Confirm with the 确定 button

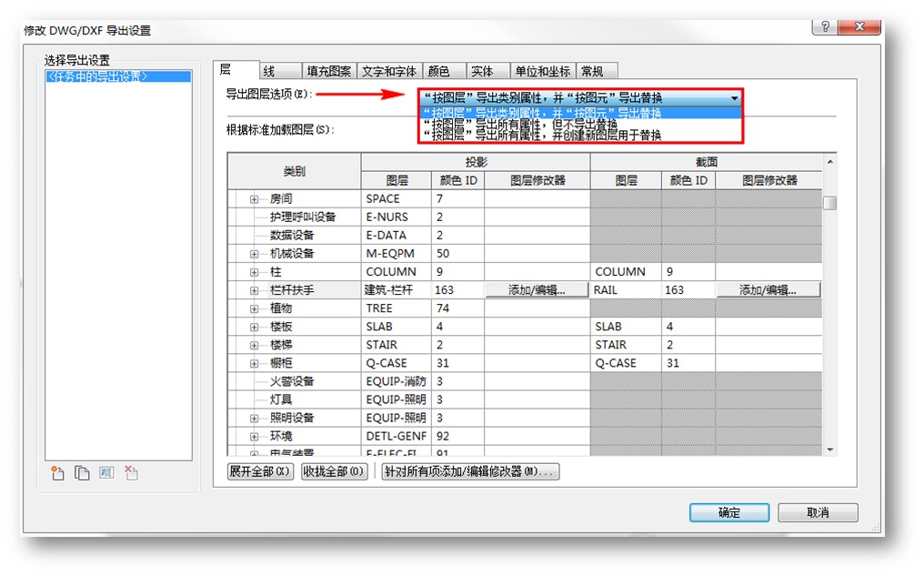(x=729, y=512)
